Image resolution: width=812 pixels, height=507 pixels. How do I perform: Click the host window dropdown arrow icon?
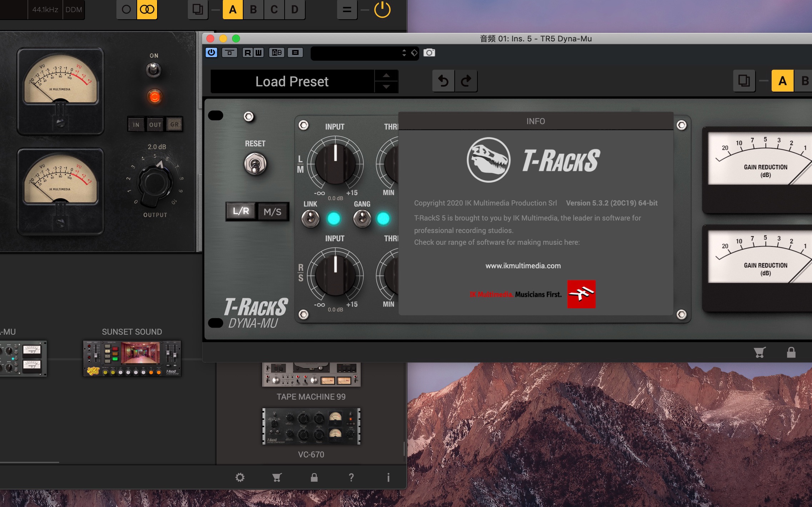[x=230, y=53]
